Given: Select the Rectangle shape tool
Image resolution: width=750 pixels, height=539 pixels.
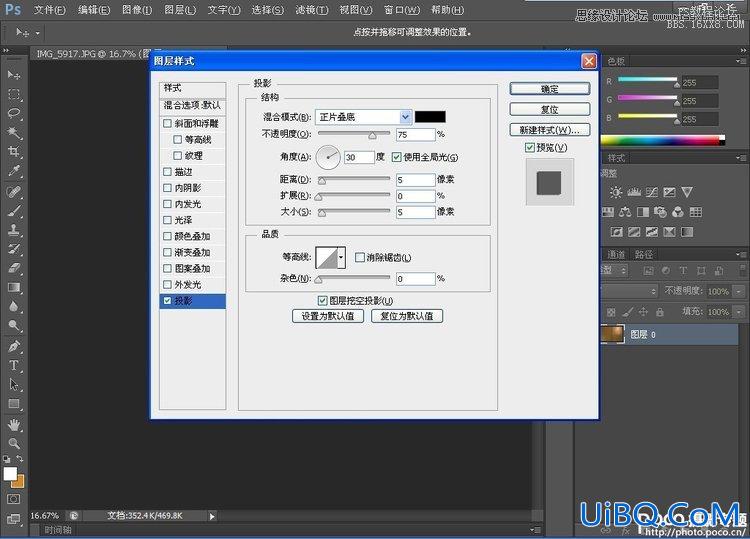Looking at the screenshot, I should [x=14, y=404].
